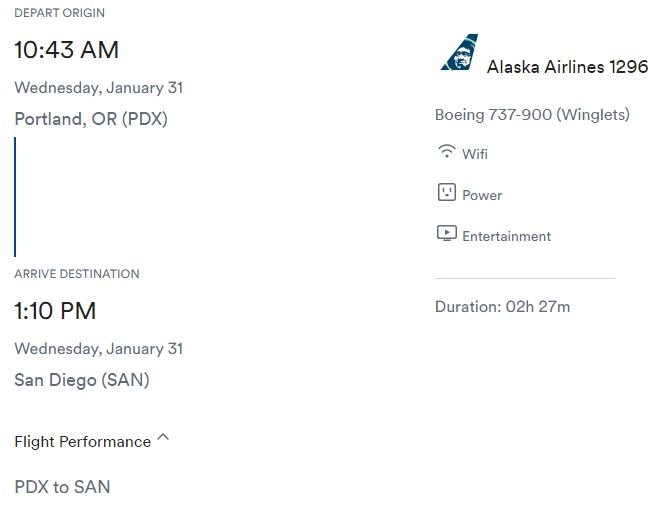Click Portland, OR (PDX) origin airport
Image resolution: width=664 pixels, height=506 pixels.
pyautogui.click(x=91, y=119)
